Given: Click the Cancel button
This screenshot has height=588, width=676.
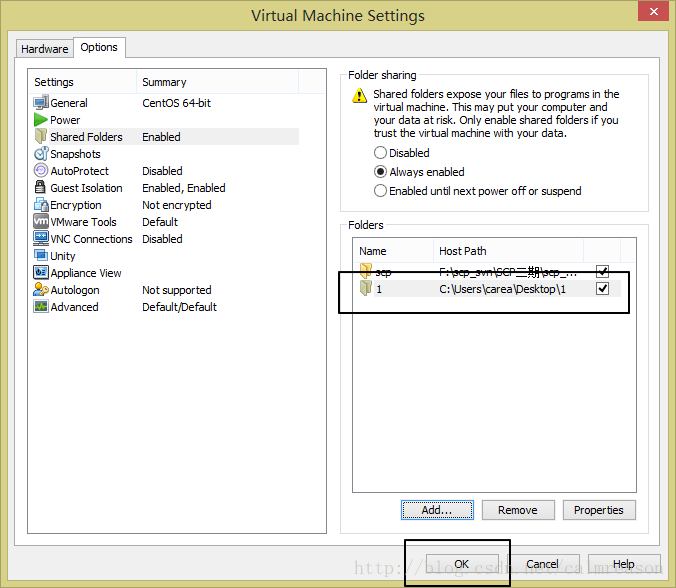Looking at the screenshot, I should tap(542, 564).
